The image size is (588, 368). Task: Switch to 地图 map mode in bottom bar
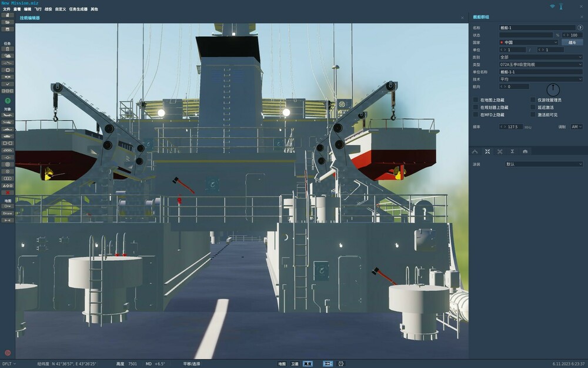[282, 363]
